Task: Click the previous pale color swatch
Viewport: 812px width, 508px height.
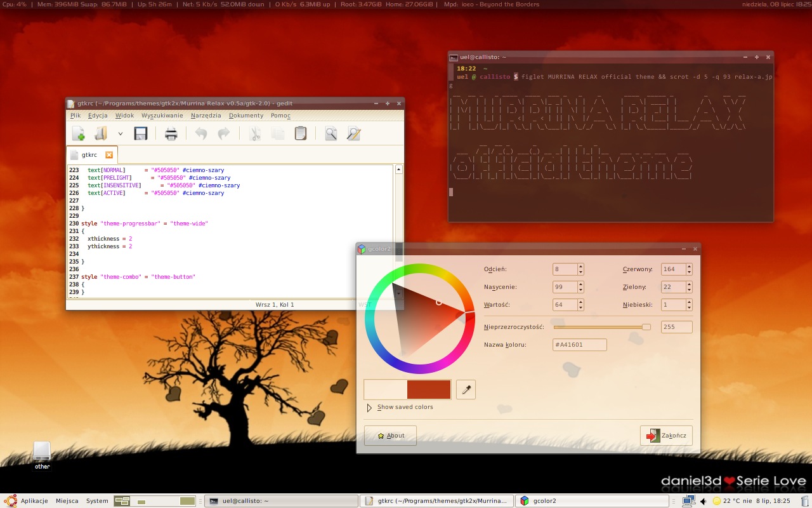Action: click(x=386, y=389)
